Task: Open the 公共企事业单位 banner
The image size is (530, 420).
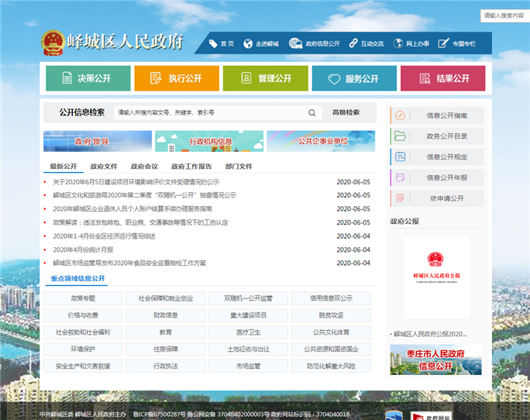Action: pyautogui.click(x=321, y=141)
